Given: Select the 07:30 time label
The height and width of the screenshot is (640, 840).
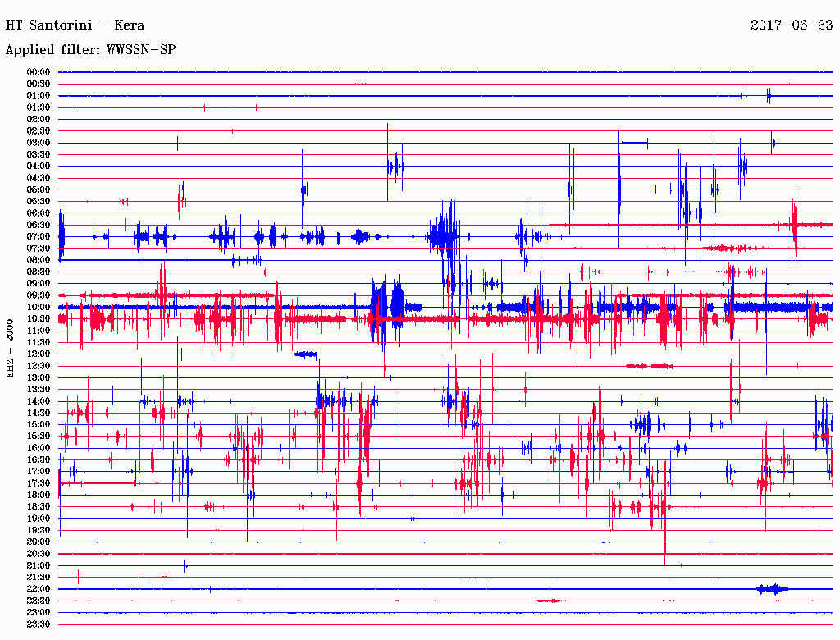Looking at the screenshot, I should (x=39, y=248).
